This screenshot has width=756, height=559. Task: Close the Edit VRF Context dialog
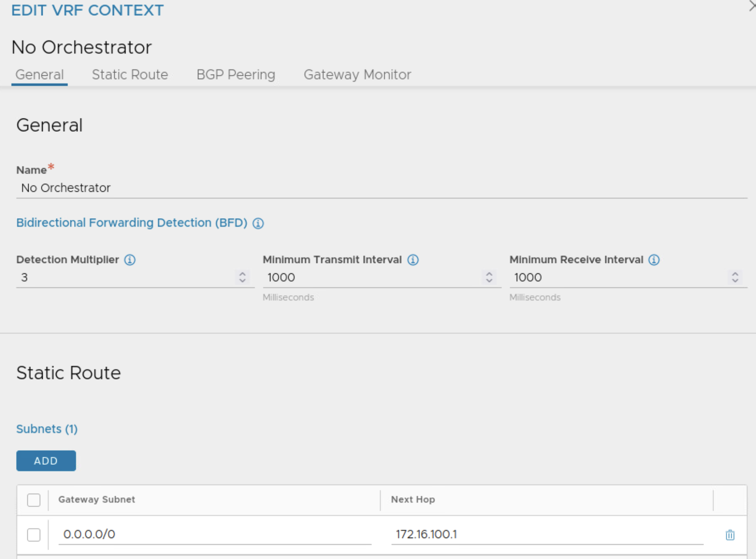point(751,6)
